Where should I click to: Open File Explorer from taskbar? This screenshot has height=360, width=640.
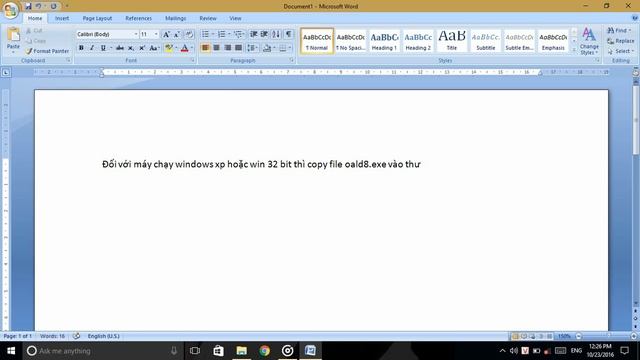[242, 351]
